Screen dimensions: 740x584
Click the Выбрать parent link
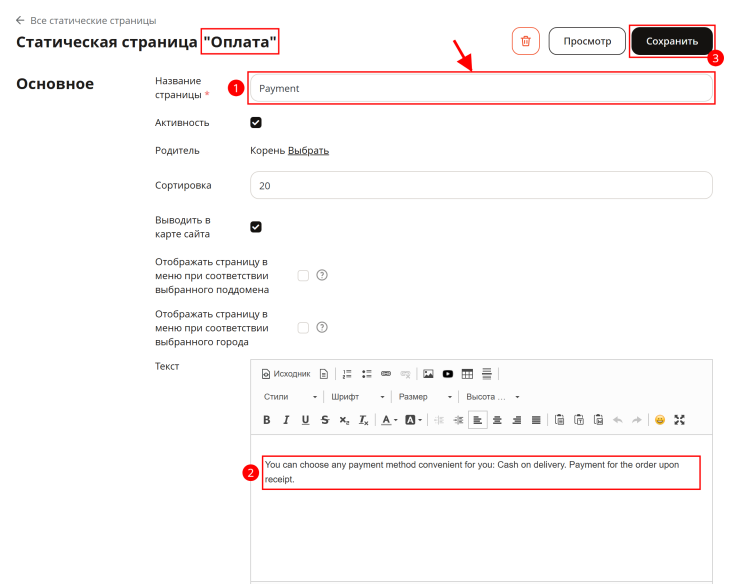(308, 151)
